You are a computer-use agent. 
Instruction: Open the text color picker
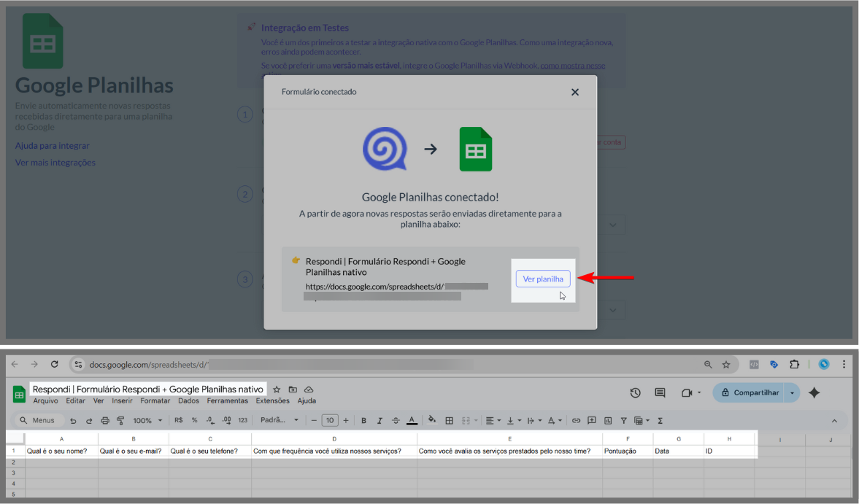412,420
